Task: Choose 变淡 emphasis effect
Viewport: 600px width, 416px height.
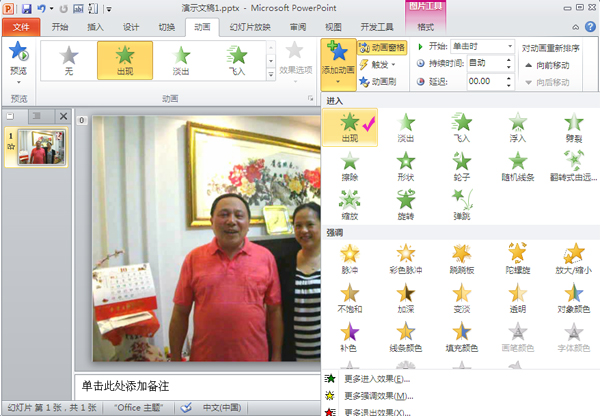Action: (462, 298)
